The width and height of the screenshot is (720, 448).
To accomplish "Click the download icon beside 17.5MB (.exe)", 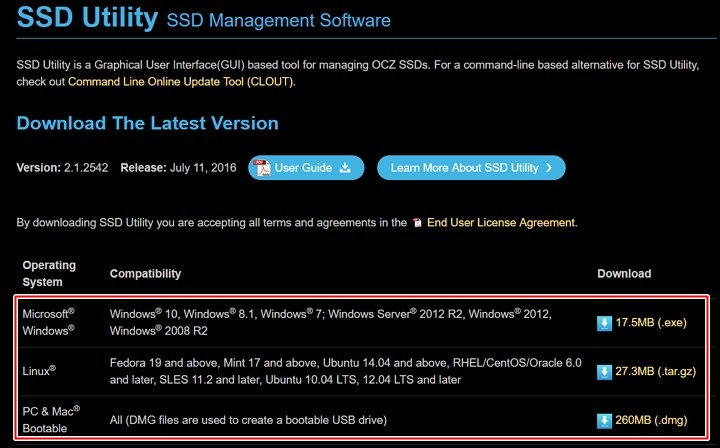I will point(604,323).
